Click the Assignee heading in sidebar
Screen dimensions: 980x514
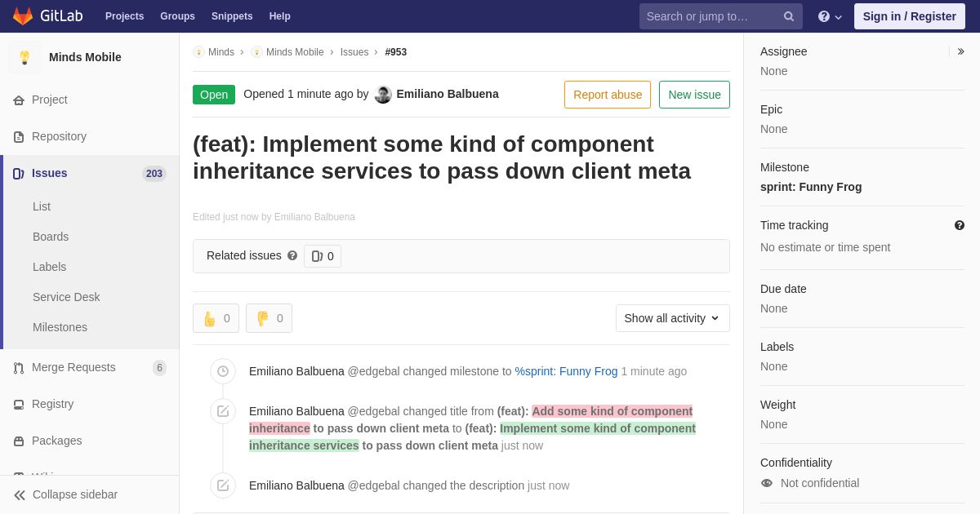click(x=784, y=51)
